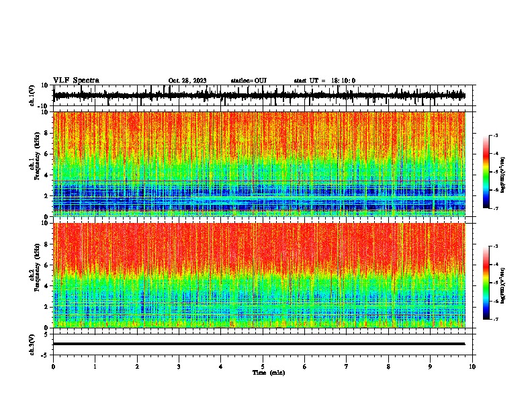Click the ch.1 voltage waveform trace
532x411 pixels.
(x=259, y=95)
